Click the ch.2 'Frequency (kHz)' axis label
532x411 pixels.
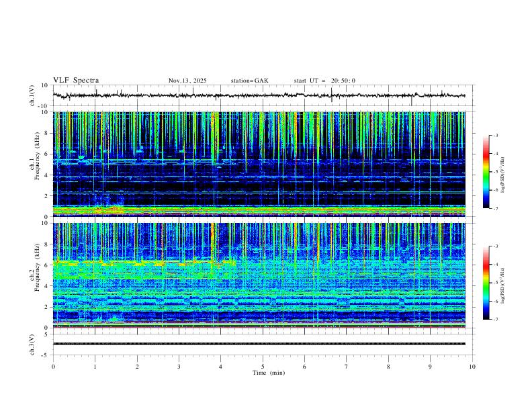tap(37, 267)
